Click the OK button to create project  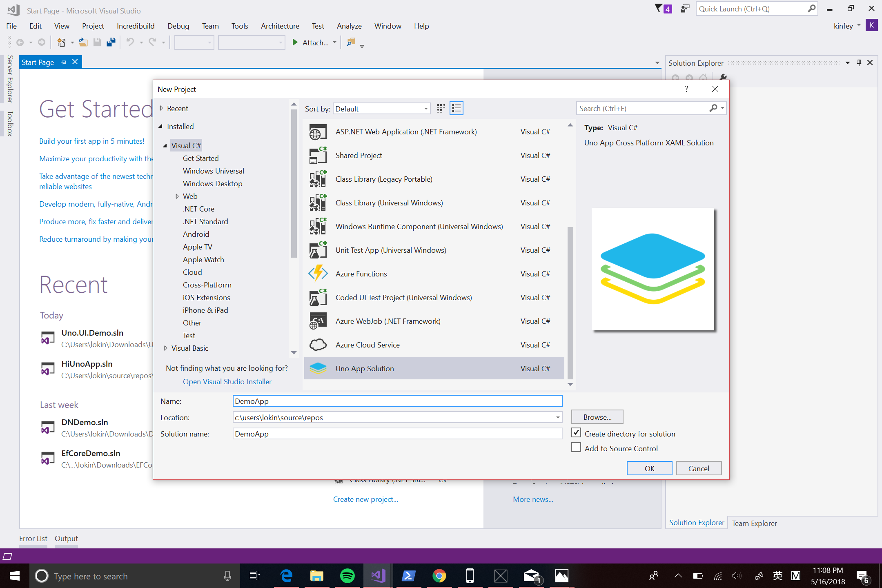coord(649,468)
